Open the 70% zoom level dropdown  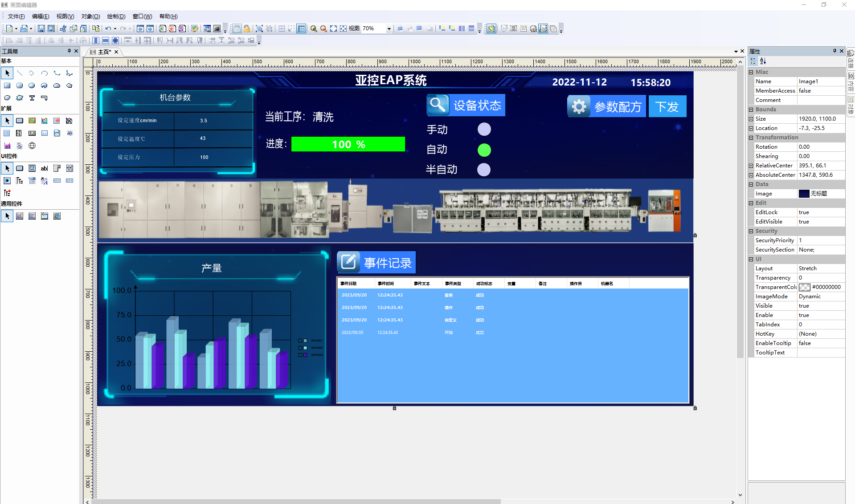click(x=389, y=28)
